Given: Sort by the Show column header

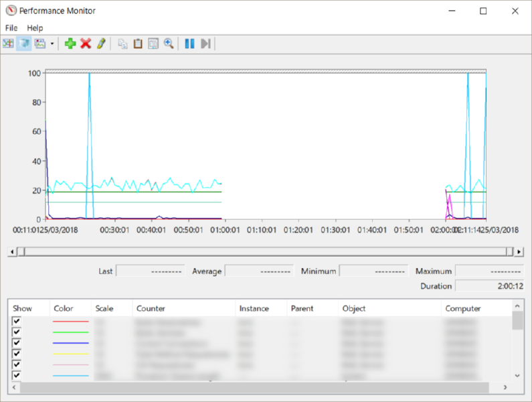Looking at the screenshot, I should [29, 308].
